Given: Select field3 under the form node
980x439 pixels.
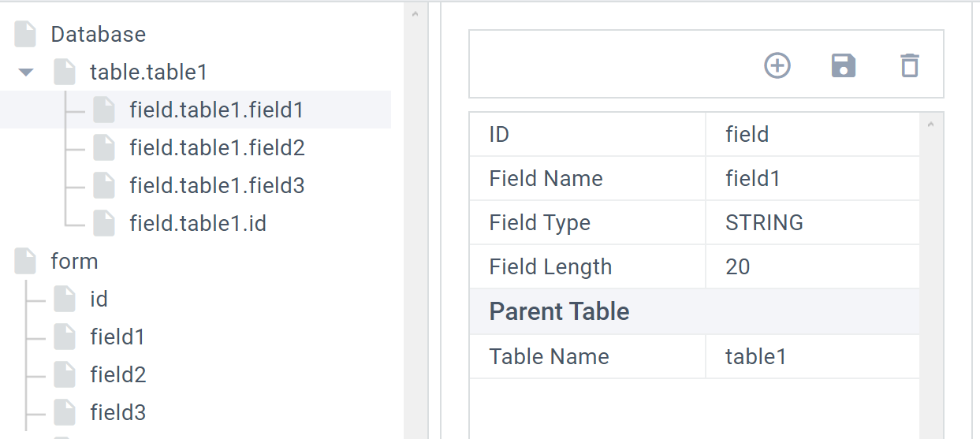Looking at the screenshot, I should click(118, 413).
